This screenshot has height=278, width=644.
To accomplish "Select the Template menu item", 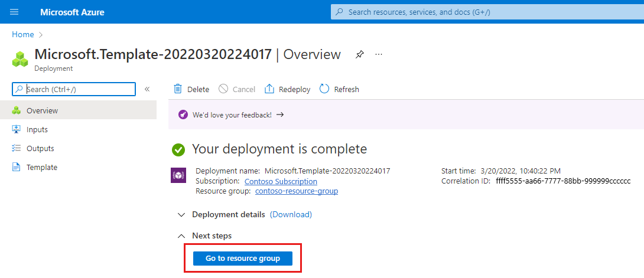I will pos(42,167).
